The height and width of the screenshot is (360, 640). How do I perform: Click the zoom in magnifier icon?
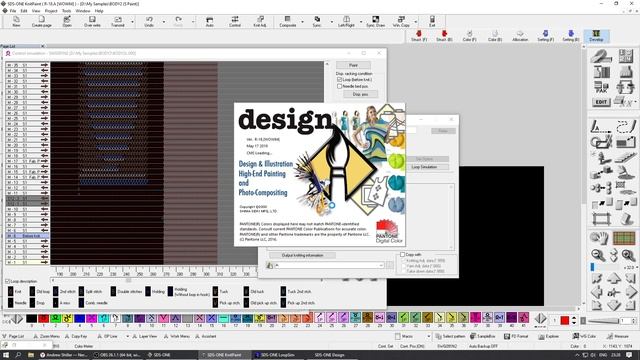pyautogui.click(x=628, y=255)
